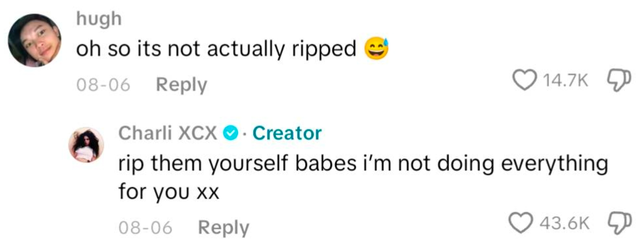Dislike Charli XCX's reply with thumbs-down
Image resolution: width=644 pixels, height=252 pixels.
pyautogui.click(x=619, y=223)
